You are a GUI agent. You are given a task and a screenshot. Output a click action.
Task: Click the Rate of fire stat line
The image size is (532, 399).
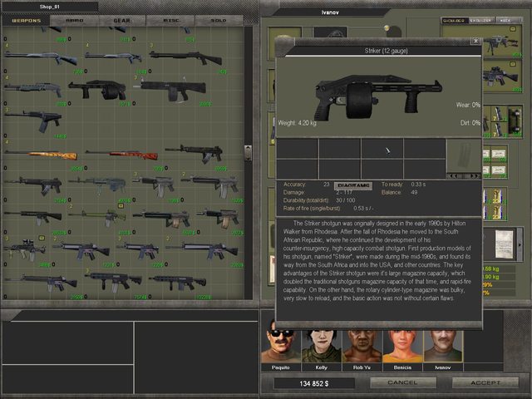click(328, 208)
